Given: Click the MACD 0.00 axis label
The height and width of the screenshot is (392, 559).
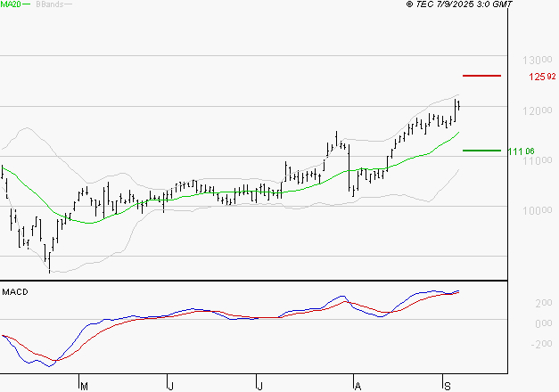Looking at the screenshot, I should pyautogui.click(x=544, y=323).
